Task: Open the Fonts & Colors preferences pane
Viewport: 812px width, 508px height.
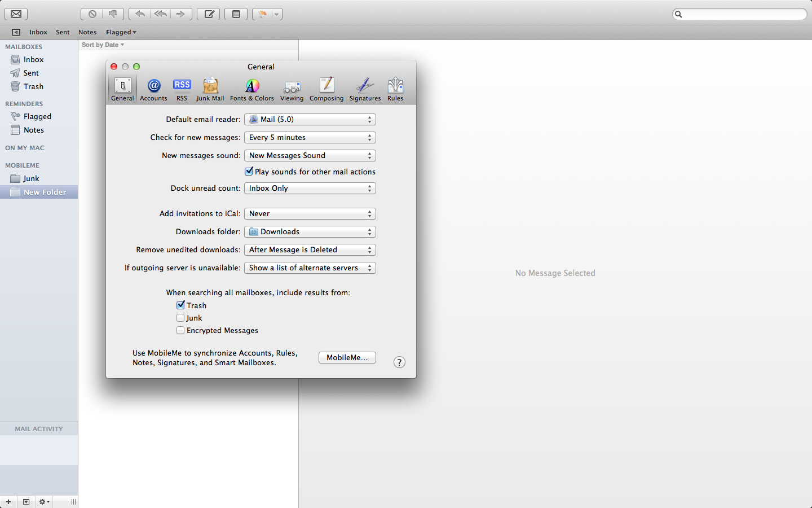Action: (x=252, y=90)
